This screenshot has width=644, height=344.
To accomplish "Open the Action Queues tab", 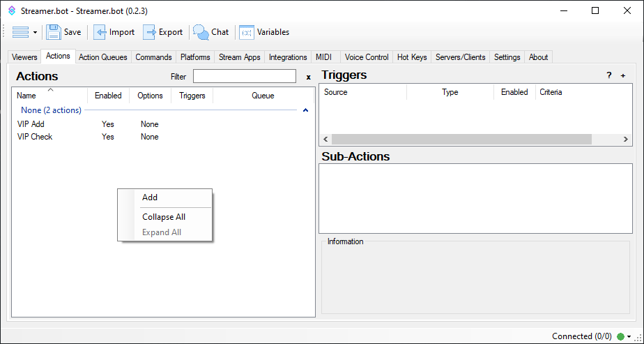I will [103, 57].
